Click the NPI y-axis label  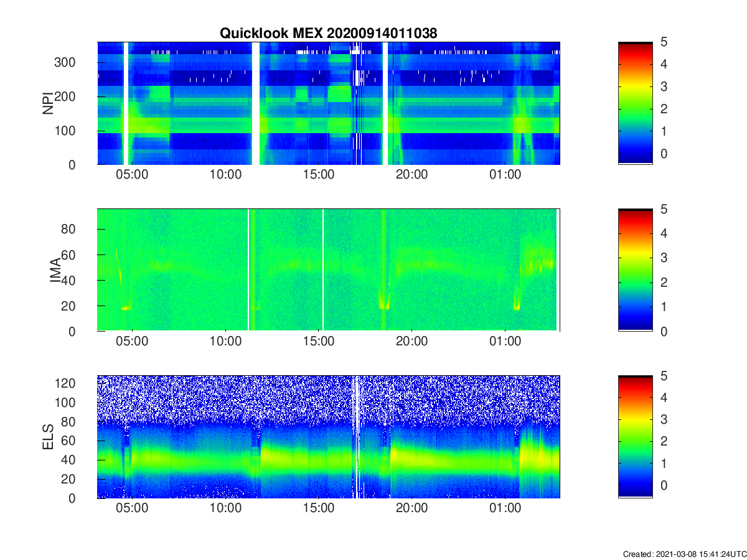[47, 103]
